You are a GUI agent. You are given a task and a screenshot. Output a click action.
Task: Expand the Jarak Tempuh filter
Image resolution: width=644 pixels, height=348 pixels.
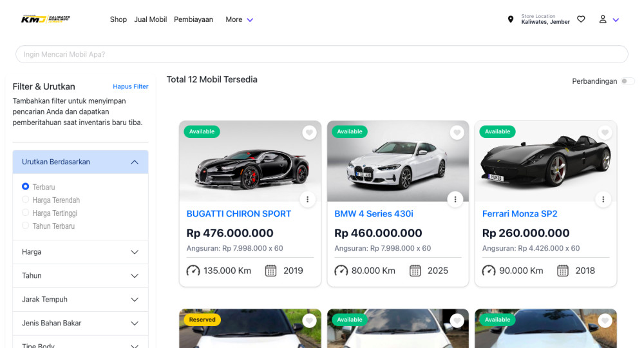click(x=80, y=299)
